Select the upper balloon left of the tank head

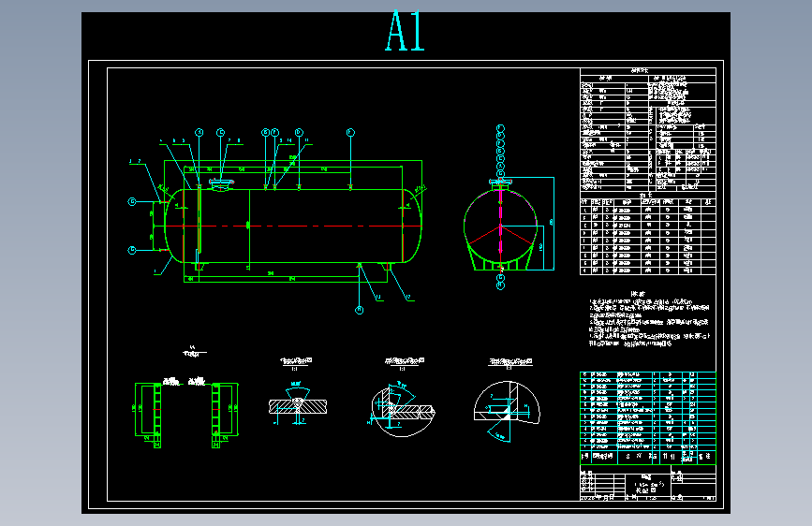point(132,201)
